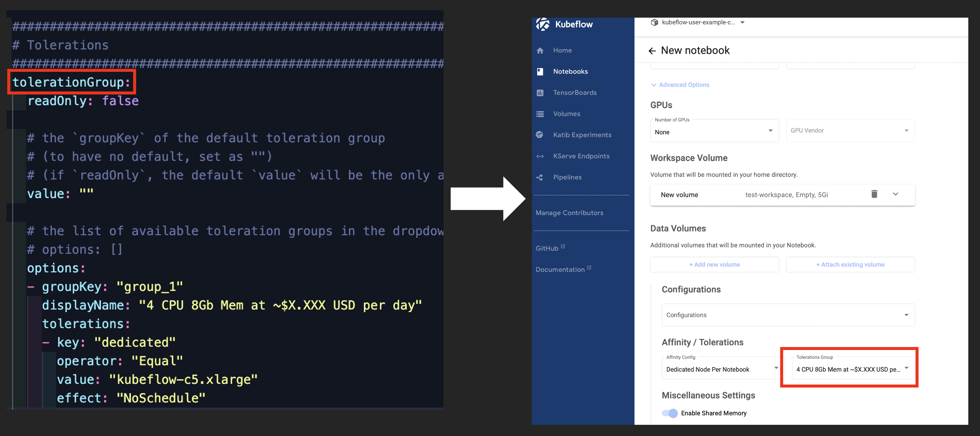Viewport: 980px width, 436px height.
Task: Click the KServe Endpoints icon
Action: point(540,156)
